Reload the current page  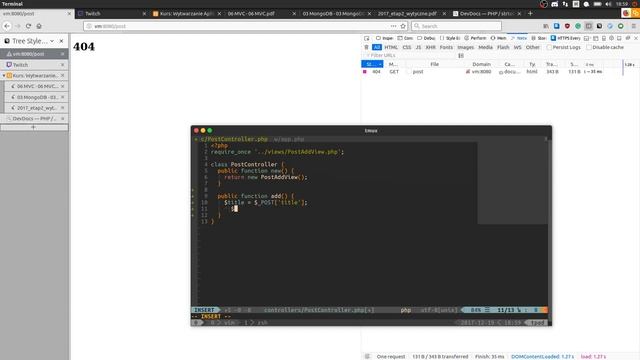[28, 26]
